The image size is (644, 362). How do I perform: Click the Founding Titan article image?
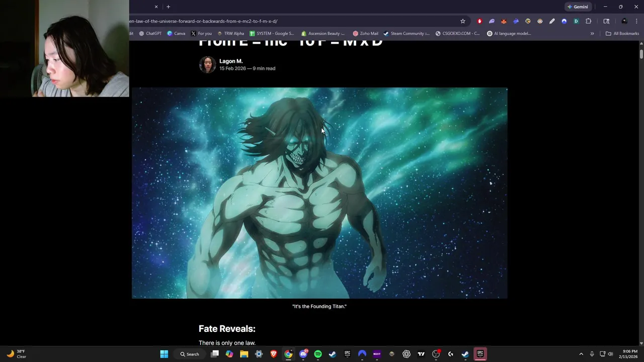(x=319, y=193)
